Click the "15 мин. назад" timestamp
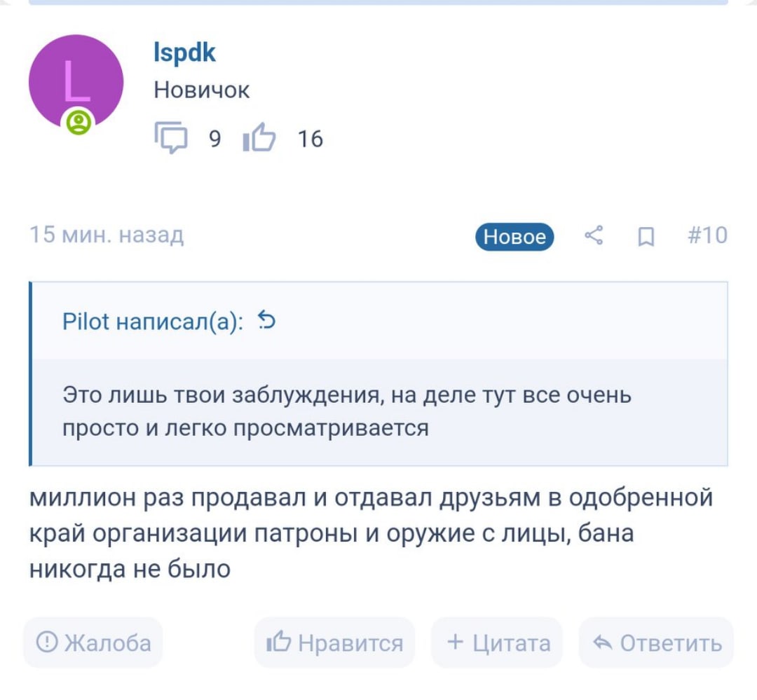 tap(107, 235)
